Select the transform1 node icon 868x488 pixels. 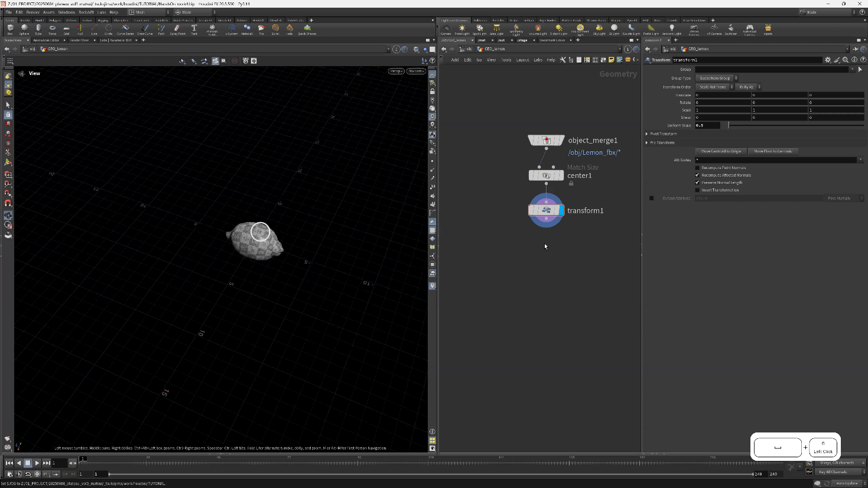click(546, 210)
